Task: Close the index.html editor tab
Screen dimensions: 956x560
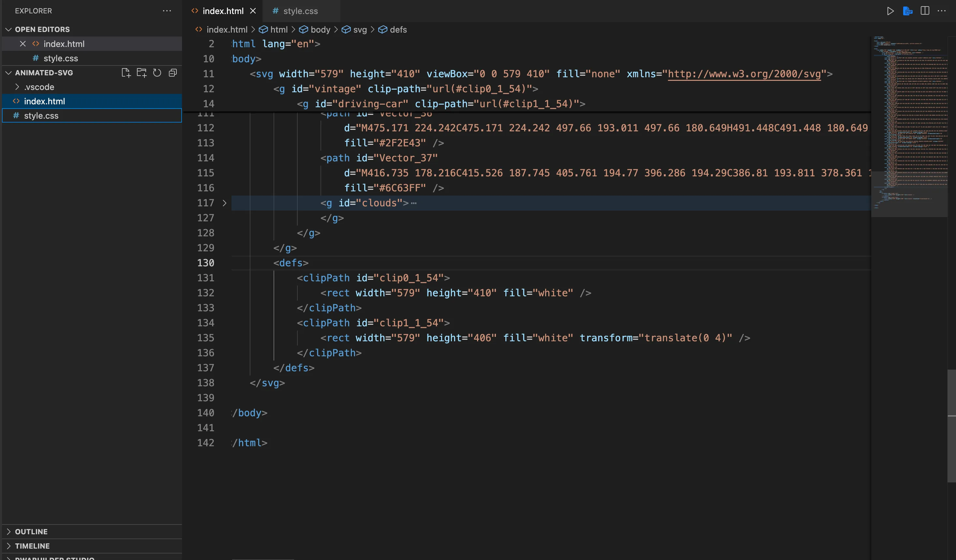Action: pos(253,11)
